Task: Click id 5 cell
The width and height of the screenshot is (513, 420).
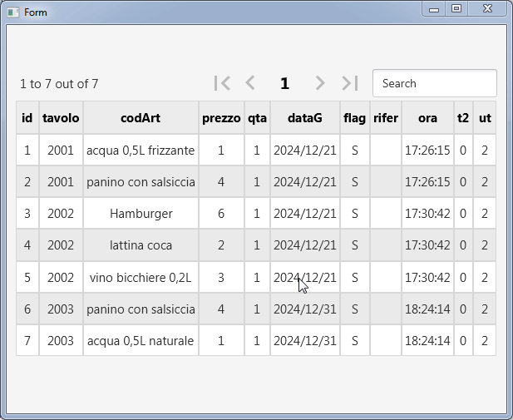Action: (27, 277)
